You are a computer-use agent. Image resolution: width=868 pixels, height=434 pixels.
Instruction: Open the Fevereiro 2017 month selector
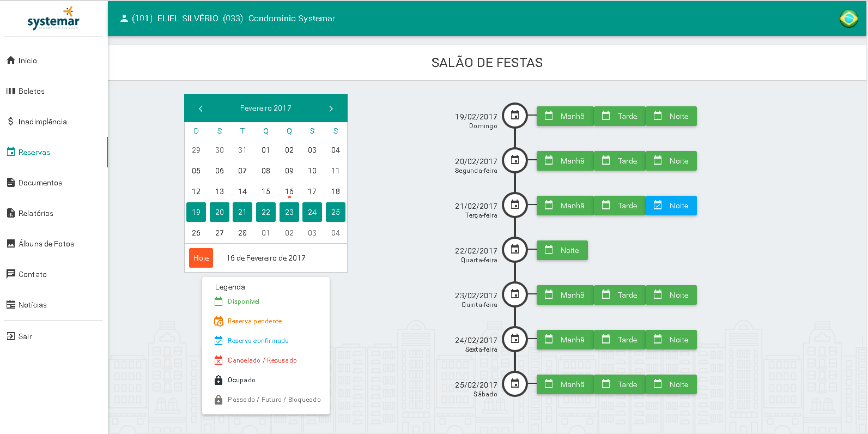click(265, 108)
